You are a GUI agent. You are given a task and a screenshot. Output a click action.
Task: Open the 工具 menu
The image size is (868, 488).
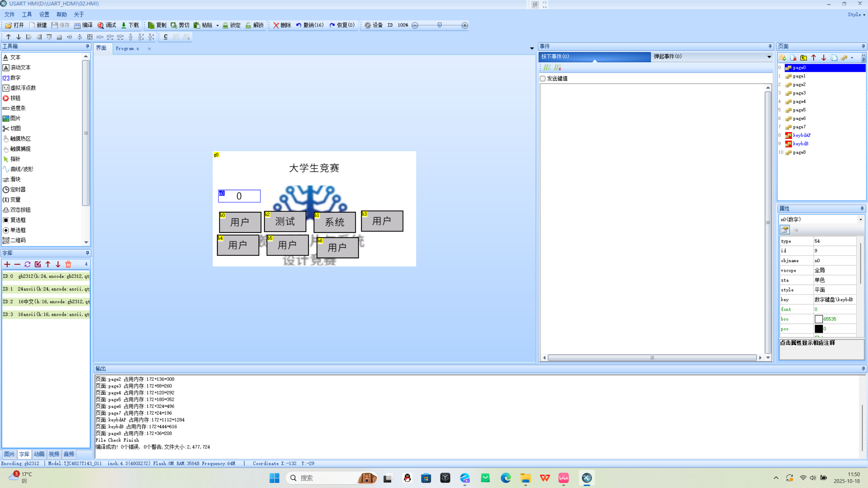pos(27,15)
